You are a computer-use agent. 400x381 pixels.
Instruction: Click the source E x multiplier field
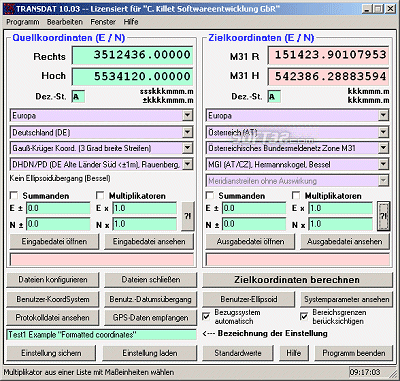[144, 208]
